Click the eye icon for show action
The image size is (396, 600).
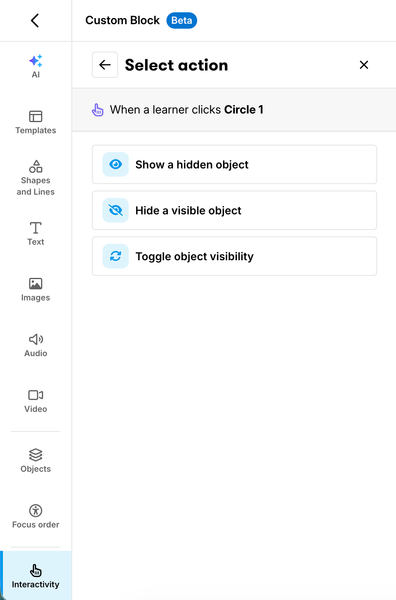click(116, 165)
